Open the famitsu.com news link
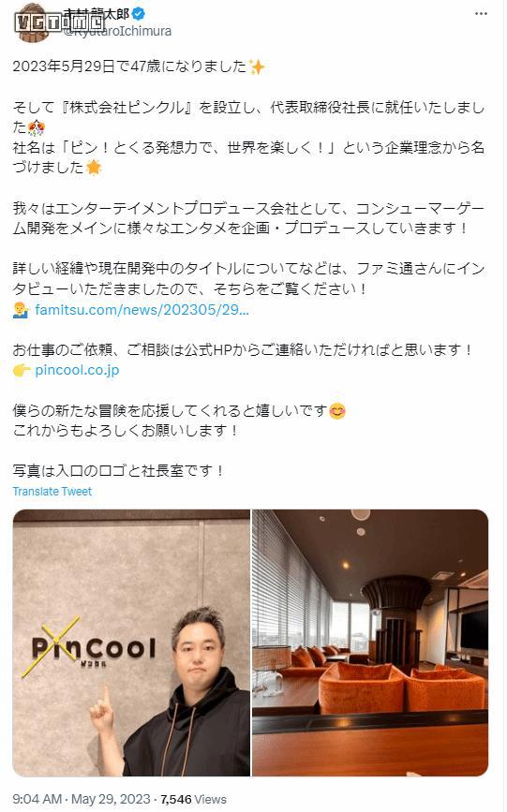 tap(142, 310)
